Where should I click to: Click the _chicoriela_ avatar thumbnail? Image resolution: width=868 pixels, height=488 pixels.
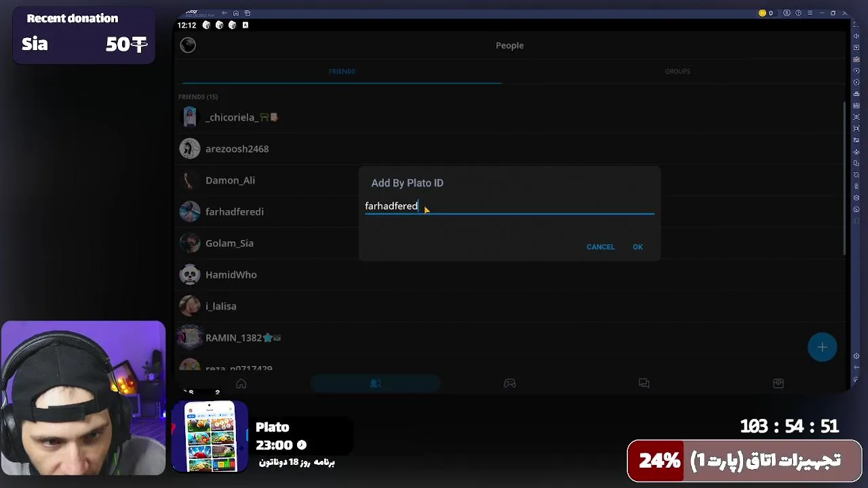point(190,117)
